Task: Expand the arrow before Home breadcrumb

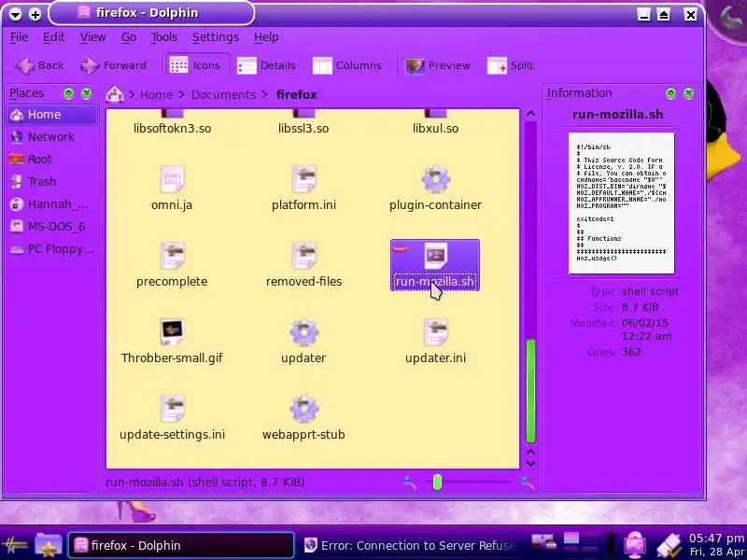Action: point(132,95)
